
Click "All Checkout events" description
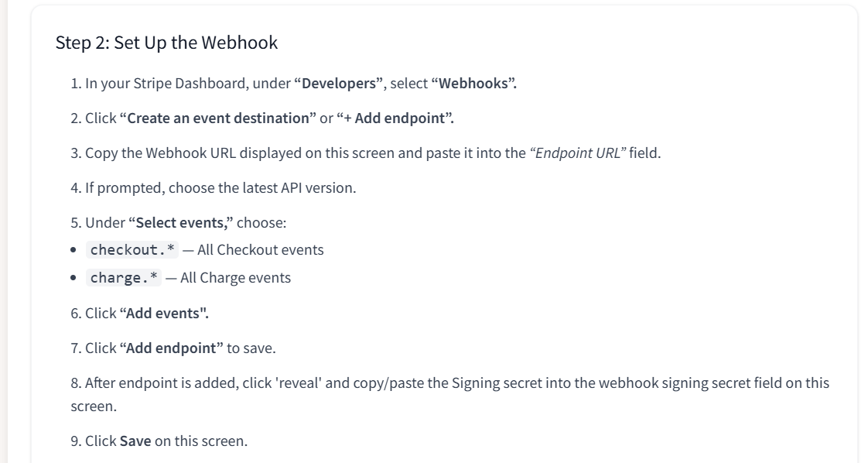[x=260, y=250]
